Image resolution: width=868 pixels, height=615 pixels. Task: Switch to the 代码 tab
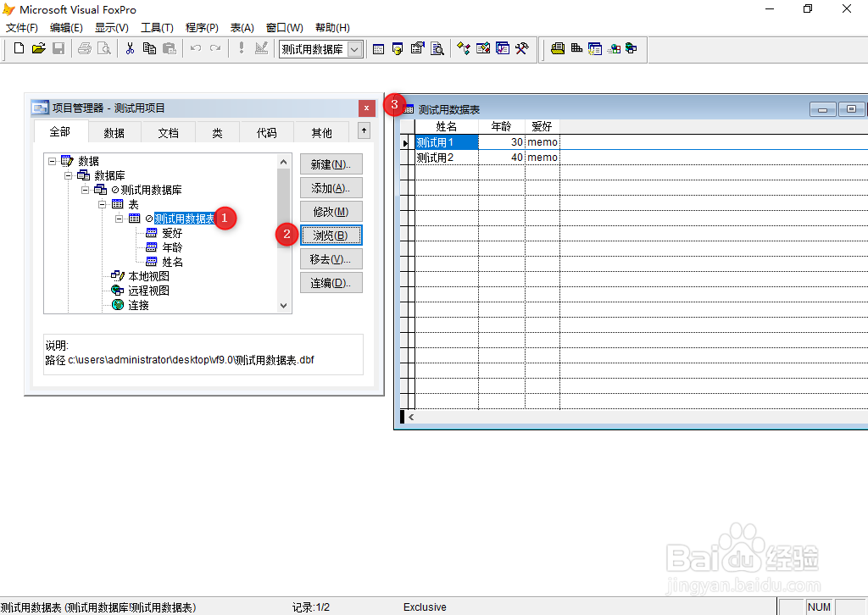[x=267, y=133]
